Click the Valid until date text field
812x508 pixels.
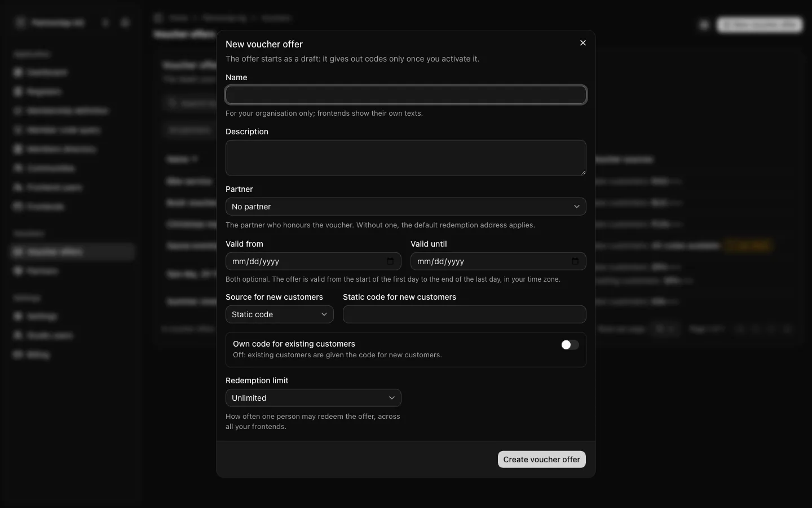[498, 261]
